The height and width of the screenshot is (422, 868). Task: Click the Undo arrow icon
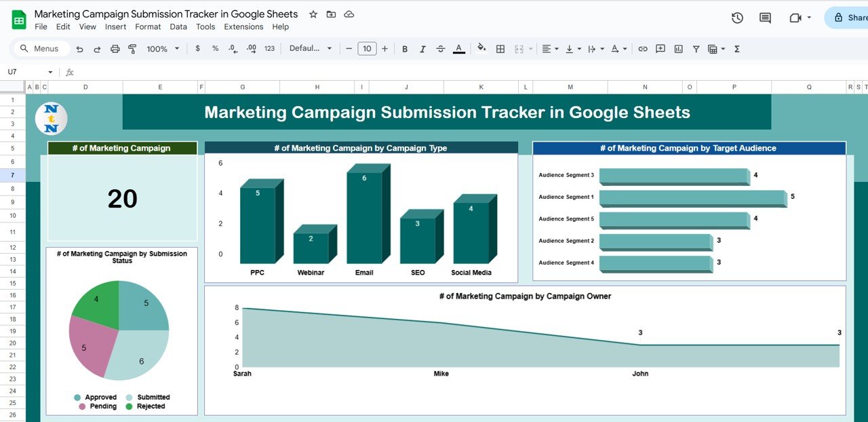pos(80,49)
